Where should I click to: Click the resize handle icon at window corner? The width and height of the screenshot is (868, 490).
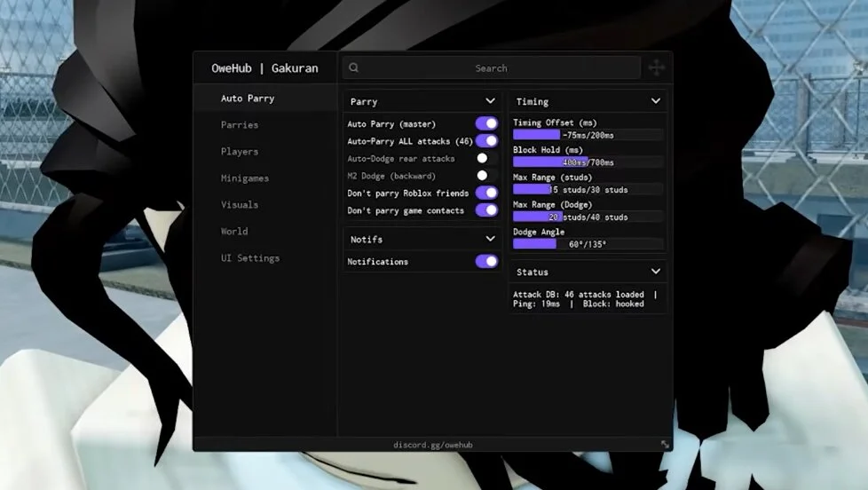(665, 444)
